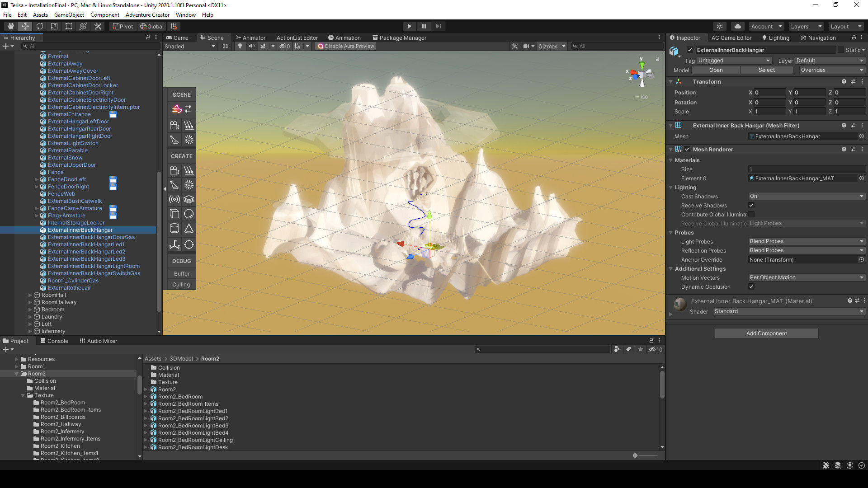Toggle Dynamic Occlusion checkbox
The image size is (868, 488).
(751, 286)
